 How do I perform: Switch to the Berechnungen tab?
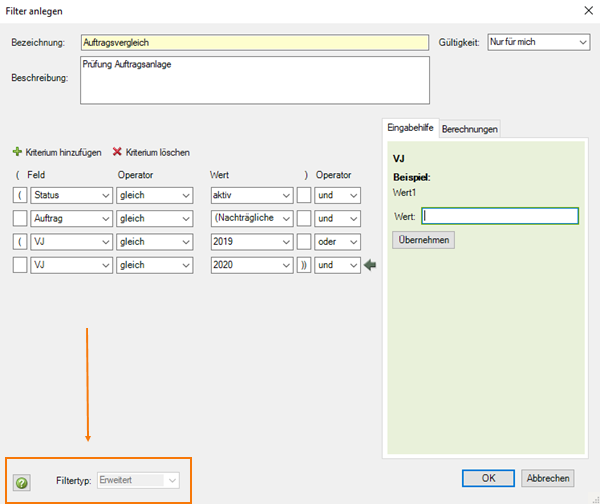coord(470,129)
